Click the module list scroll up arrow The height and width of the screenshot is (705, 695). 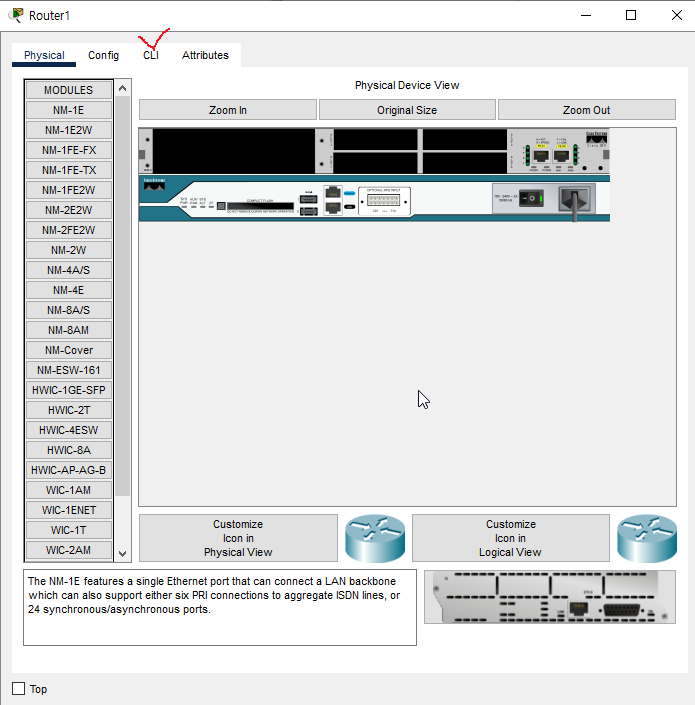click(122, 89)
